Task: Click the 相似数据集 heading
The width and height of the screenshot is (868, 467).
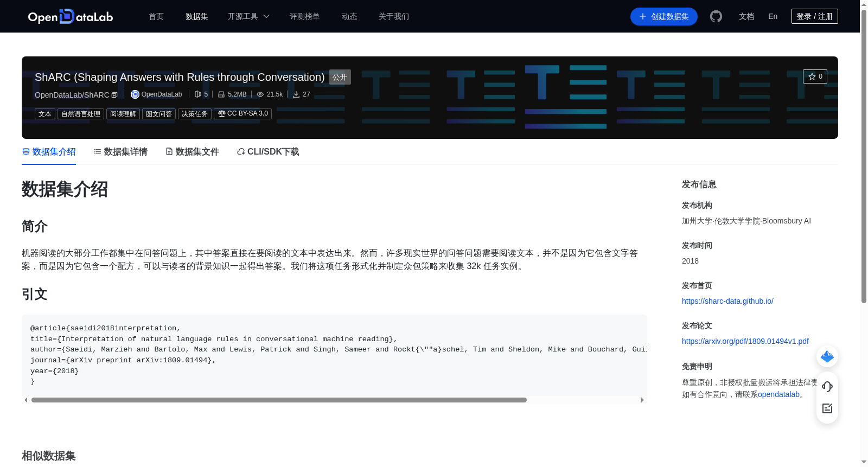Action: [49, 456]
